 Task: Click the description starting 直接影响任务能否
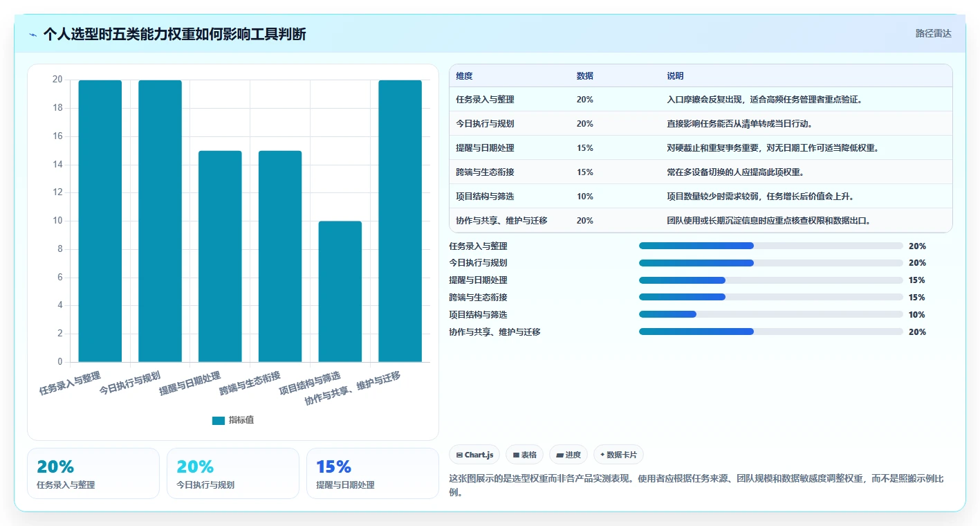coord(739,124)
